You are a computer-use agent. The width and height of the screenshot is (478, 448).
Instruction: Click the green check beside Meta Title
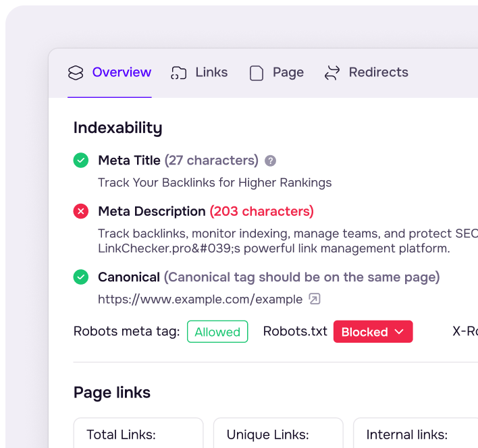point(81,160)
